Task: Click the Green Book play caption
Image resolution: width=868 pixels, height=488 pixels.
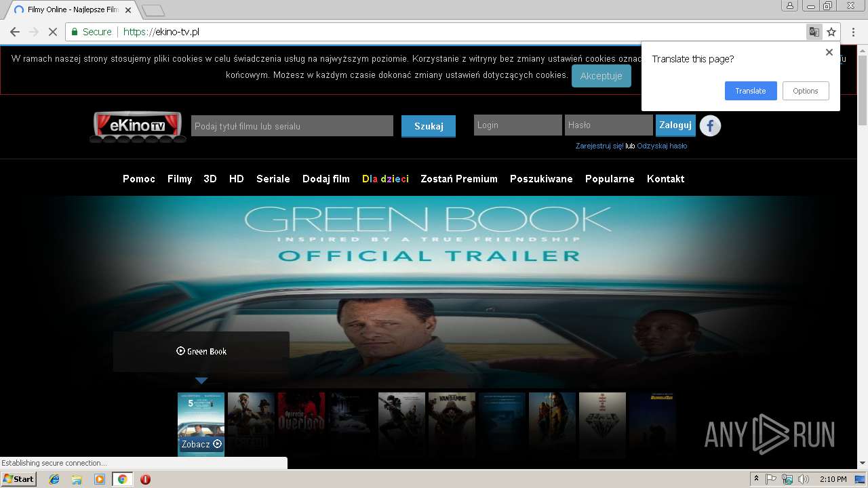Action: tap(201, 351)
